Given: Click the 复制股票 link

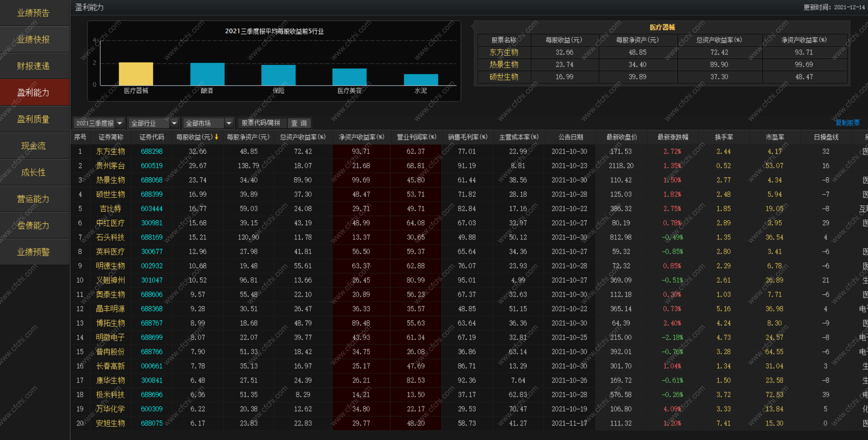Looking at the screenshot, I should [x=847, y=123].
